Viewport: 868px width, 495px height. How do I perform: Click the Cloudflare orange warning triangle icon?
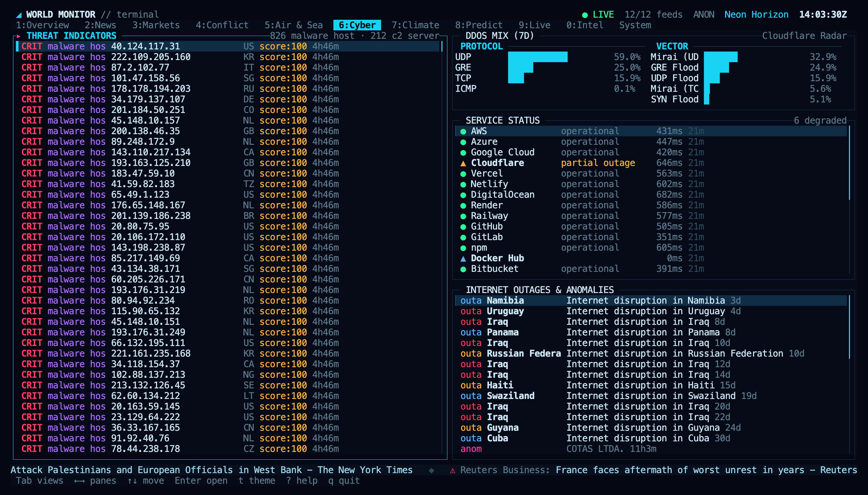[463, 163]
